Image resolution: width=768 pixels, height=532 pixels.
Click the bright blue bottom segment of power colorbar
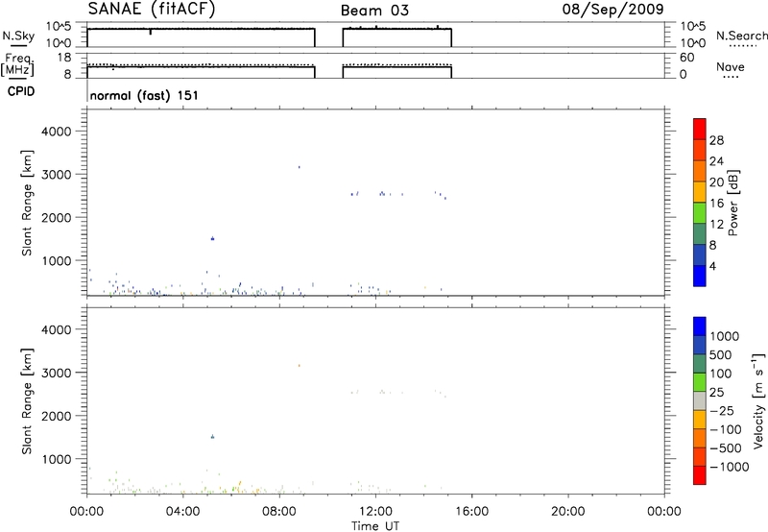tap(700, 276)
